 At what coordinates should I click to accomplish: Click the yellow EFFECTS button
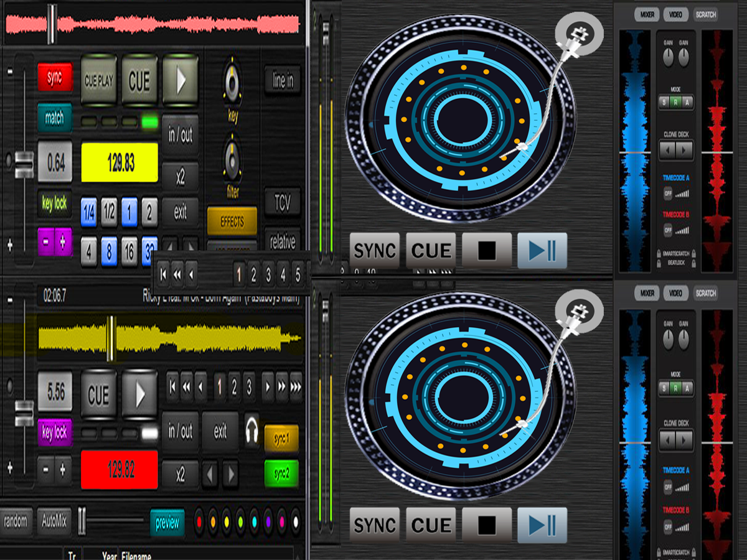(232, 222)
